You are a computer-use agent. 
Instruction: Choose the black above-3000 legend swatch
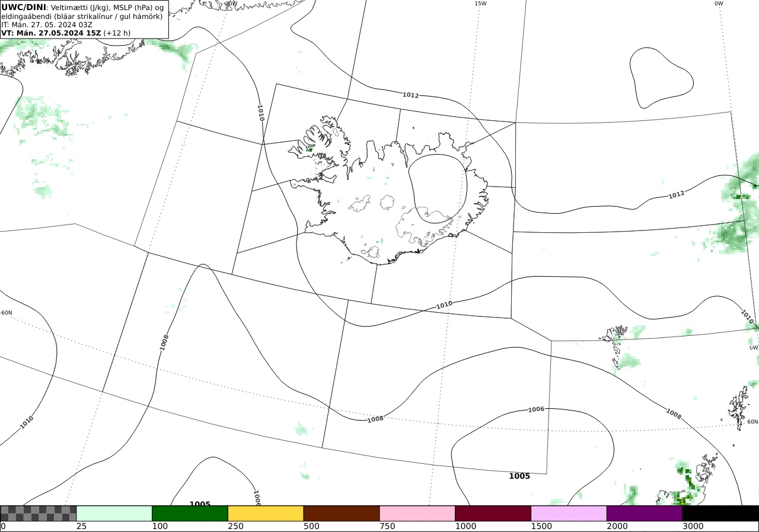720,513
